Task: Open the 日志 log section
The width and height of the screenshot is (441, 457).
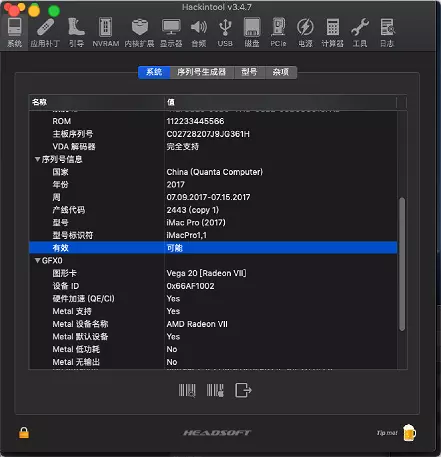Action: tap(387, 33)
